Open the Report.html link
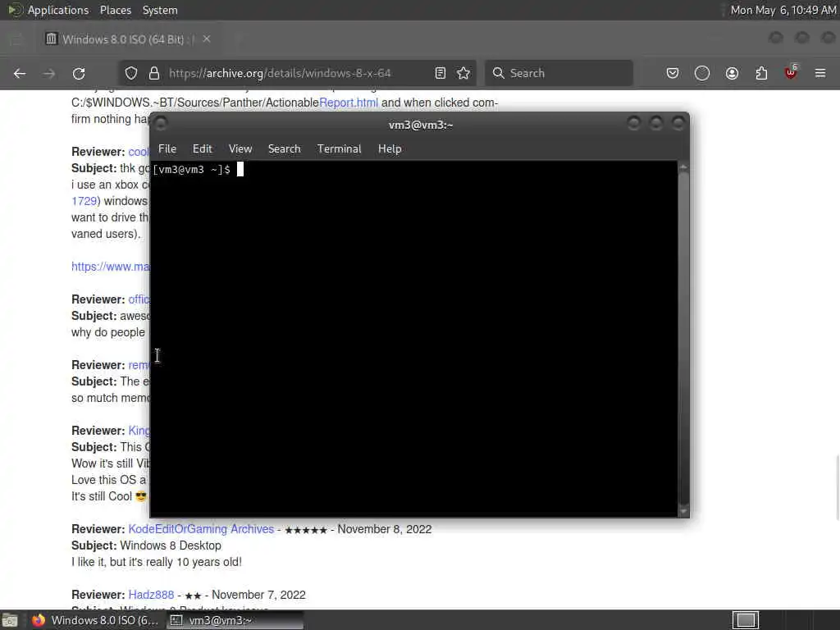Image resolution: width=840 pixels, height=630 pixels. pos(349,103)
